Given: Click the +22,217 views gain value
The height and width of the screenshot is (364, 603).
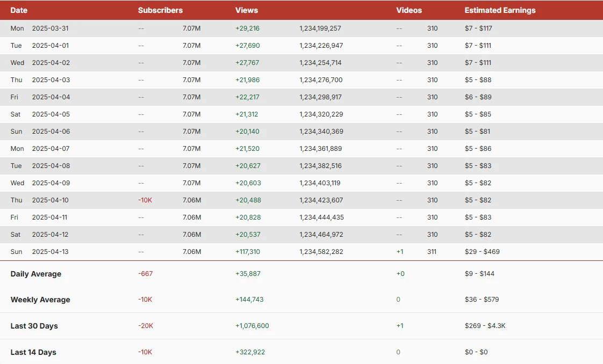Looking at the screenshot, I should pyautogui.click(x=247, y=97).
